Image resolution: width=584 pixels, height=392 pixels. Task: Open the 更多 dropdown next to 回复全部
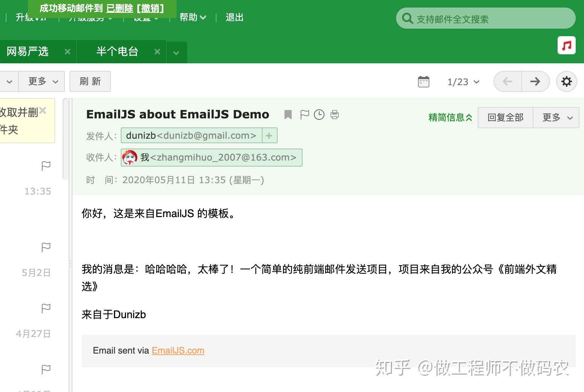pos(556,117)
